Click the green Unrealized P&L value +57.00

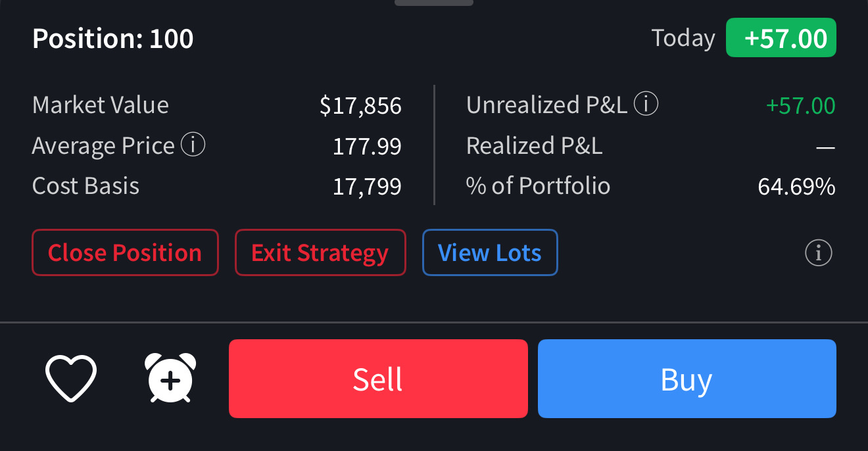point(800,105)
